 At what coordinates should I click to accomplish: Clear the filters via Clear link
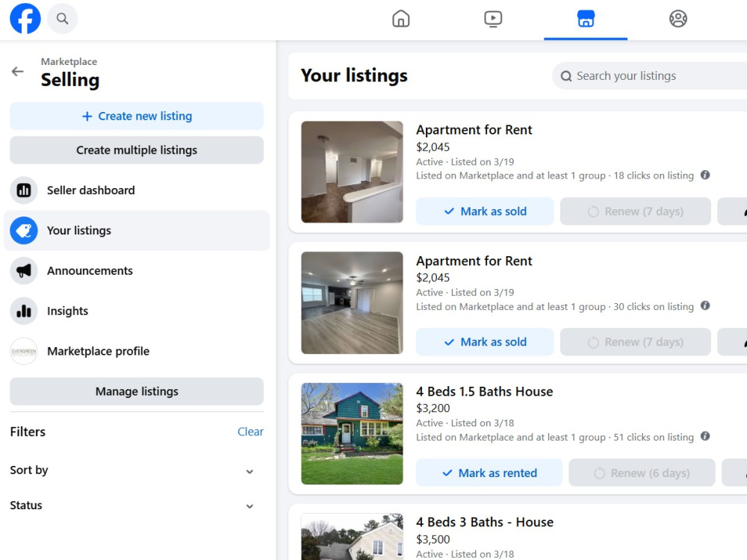click(x=250, y=432)
